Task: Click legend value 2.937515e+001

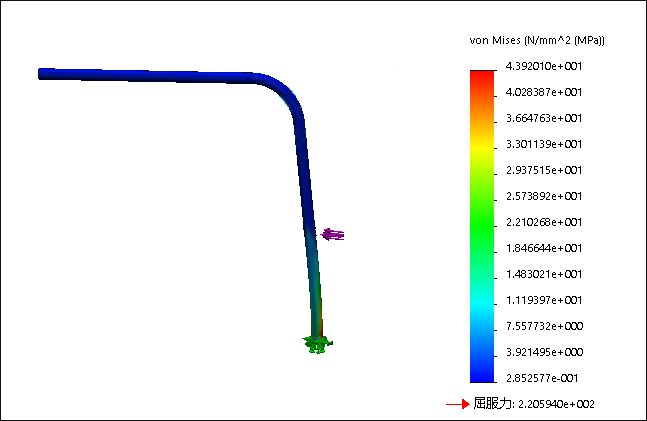Action: point(544,170)
